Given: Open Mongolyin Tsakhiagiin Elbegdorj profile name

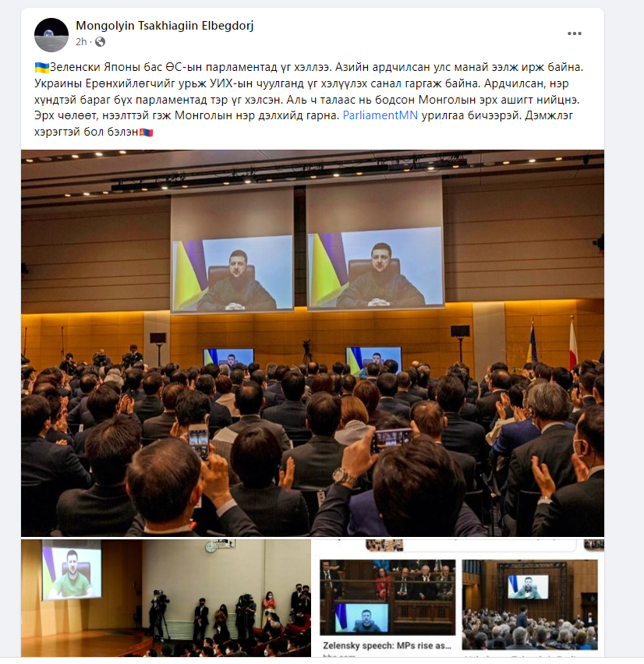Looking at the screenshot, I should [165, 26].
